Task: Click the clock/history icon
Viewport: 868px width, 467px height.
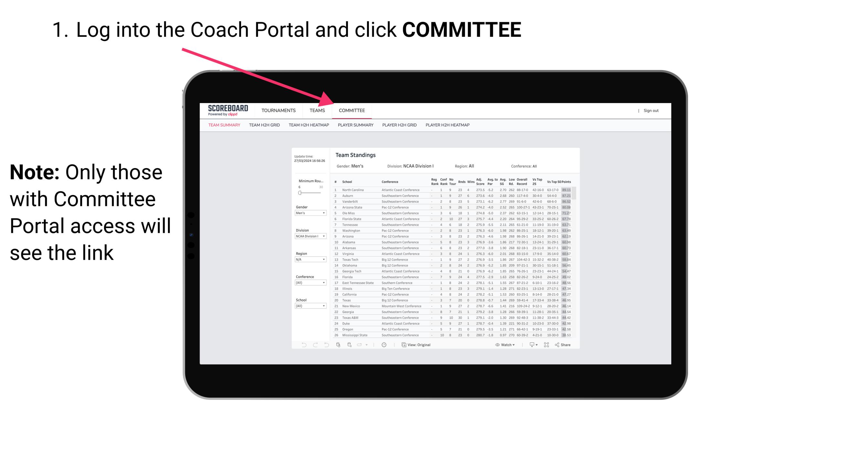Action: click(384, 345)
